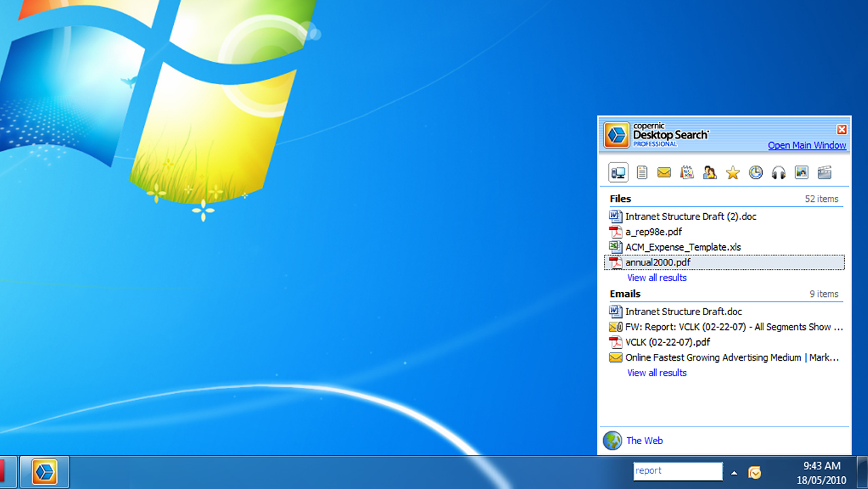Select the Calendar category icon
The width and height of the screenshot is (868, 489).
coord(687,173)
